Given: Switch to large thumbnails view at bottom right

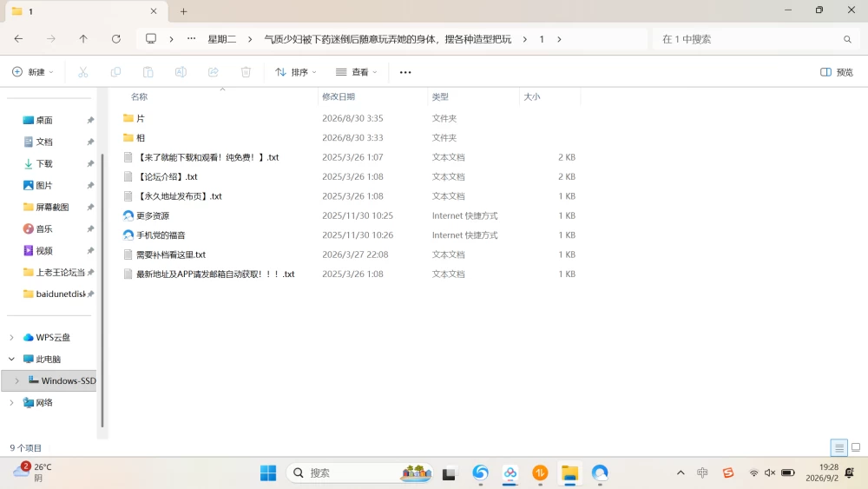Looking at the screenshot, I should pos(856,447).
